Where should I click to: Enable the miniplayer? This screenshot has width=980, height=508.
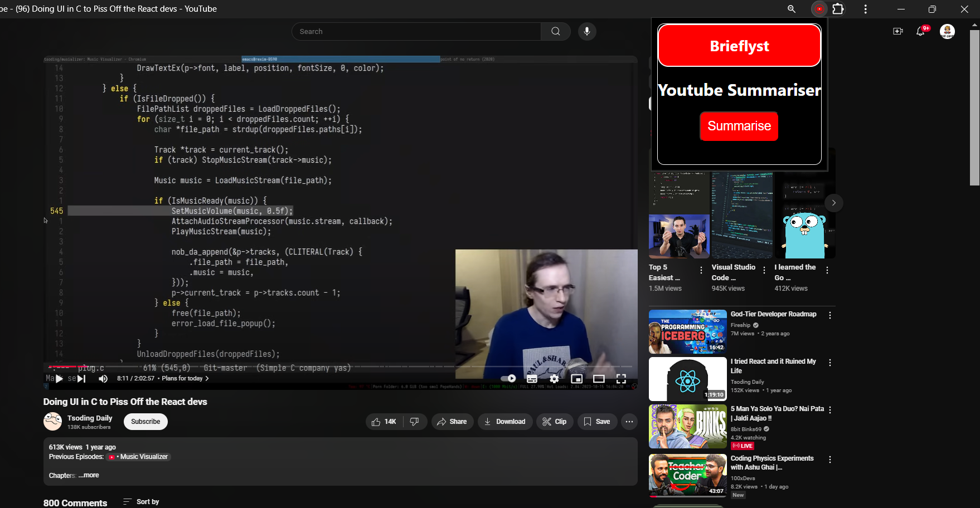click(576, 379)
